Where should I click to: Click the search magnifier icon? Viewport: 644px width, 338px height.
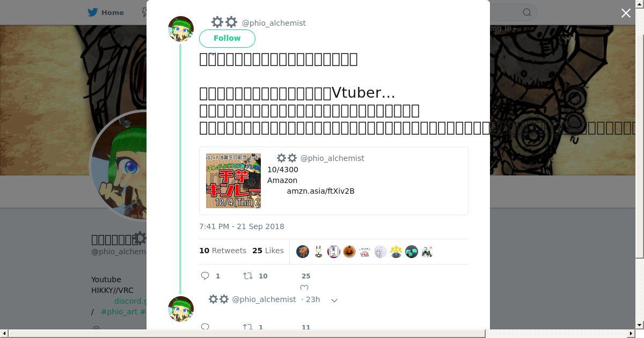click(x=527, y=12)
